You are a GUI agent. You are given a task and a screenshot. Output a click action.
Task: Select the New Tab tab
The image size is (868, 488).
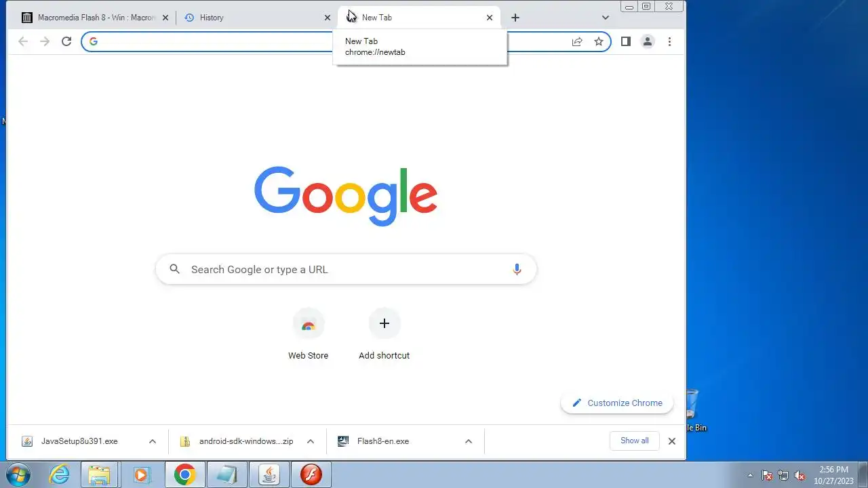pos(419,18)
